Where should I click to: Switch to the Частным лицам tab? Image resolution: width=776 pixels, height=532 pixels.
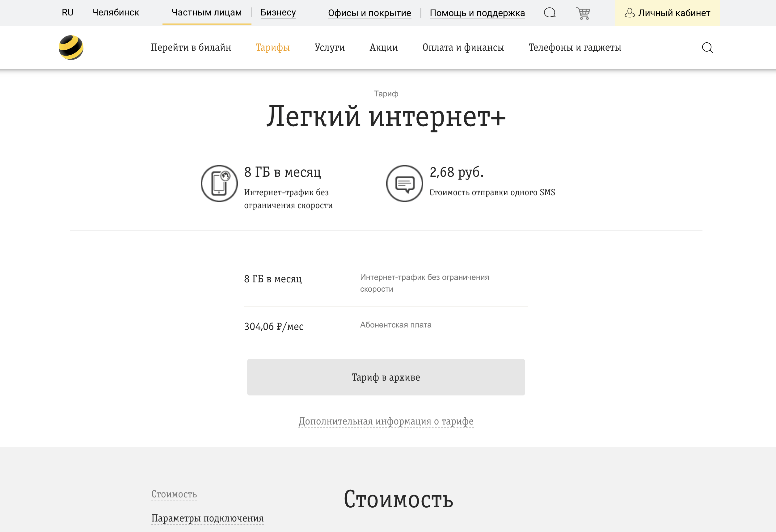click(206, 12)
